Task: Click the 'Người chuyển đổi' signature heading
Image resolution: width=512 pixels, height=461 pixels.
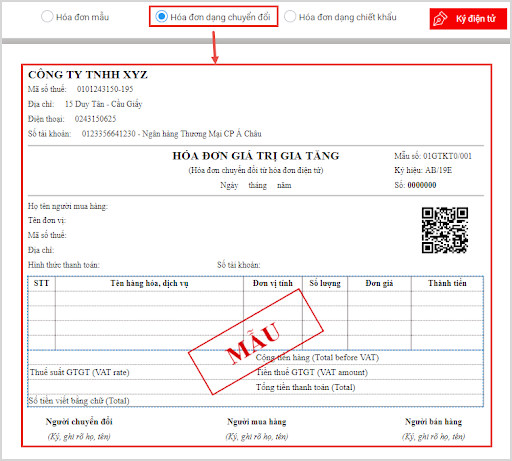Action: coord(79,422)
